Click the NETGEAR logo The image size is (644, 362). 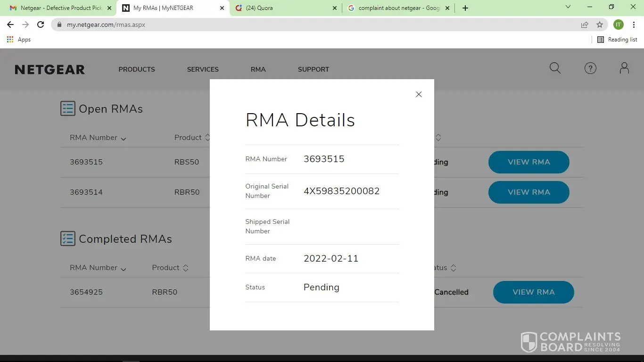(50, 70)
